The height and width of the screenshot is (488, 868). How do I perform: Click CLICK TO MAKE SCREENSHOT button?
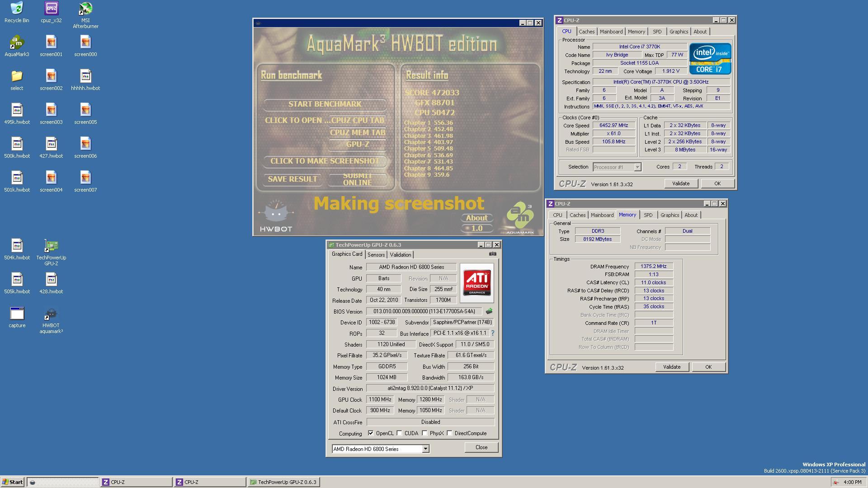[x=325, y=161]
